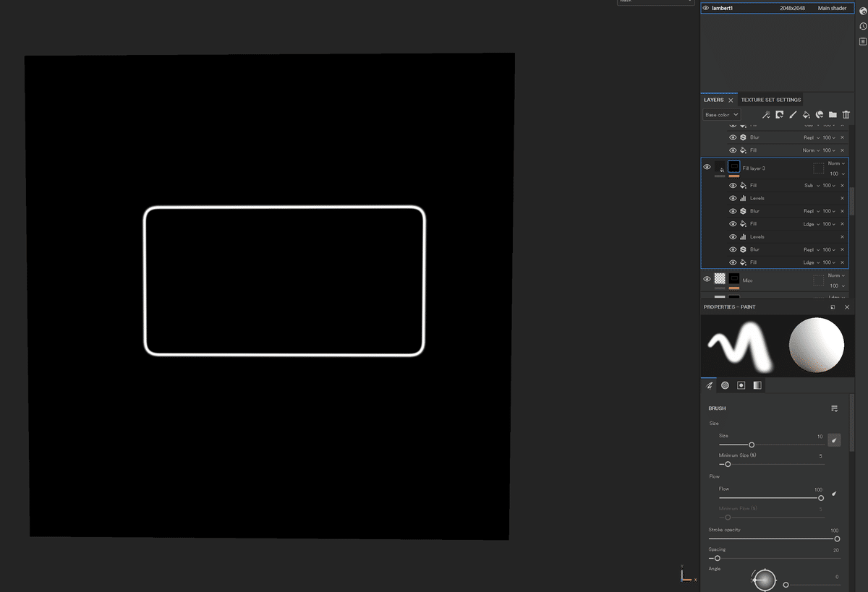
Task: Open the Sub blend mode dropdown on Fill effect
Action: point(811,185)
